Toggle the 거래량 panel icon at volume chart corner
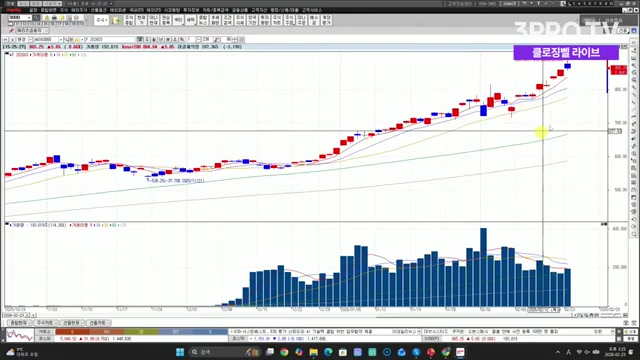 click(x=7, y=224)
